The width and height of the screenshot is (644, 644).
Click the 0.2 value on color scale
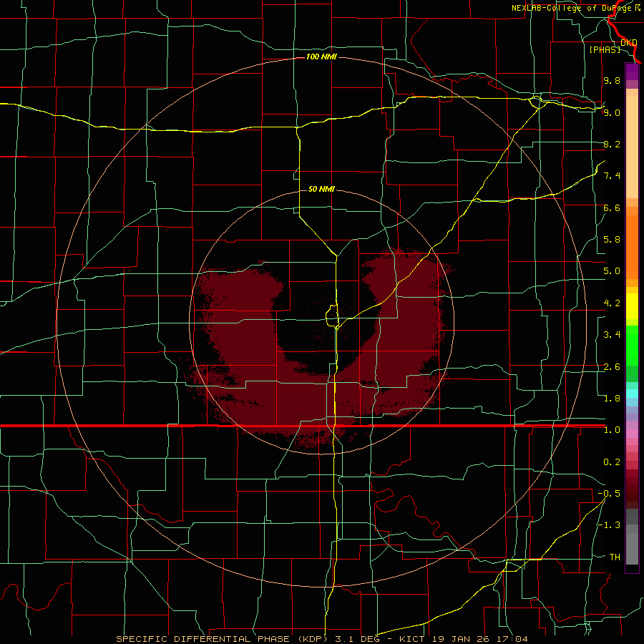coord(612,462)
